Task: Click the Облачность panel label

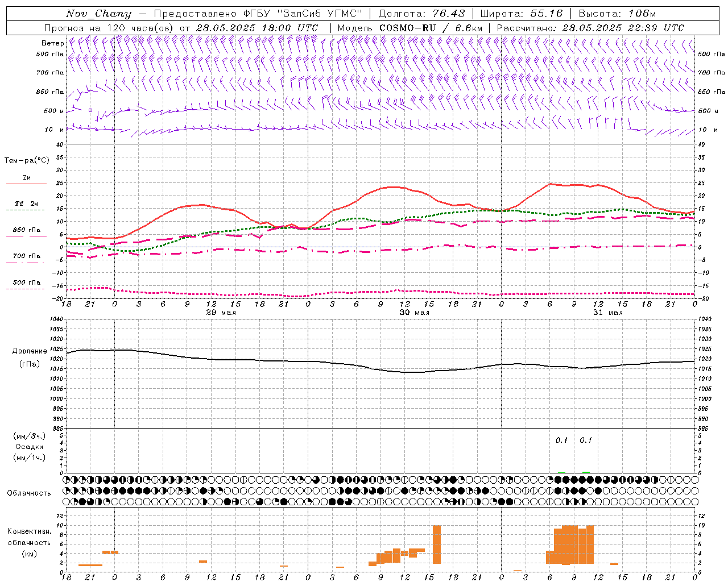Action: click(x=29, y=493)
